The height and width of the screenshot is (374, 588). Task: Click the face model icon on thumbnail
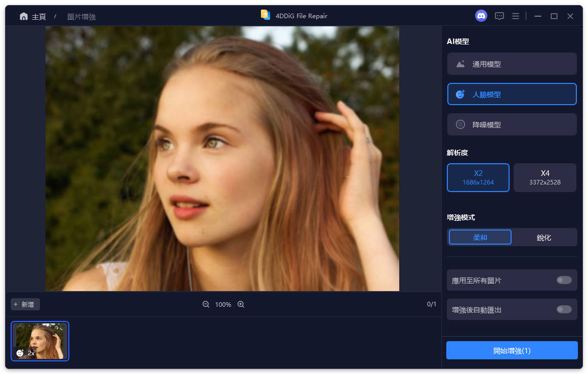(x=20, y=353)
